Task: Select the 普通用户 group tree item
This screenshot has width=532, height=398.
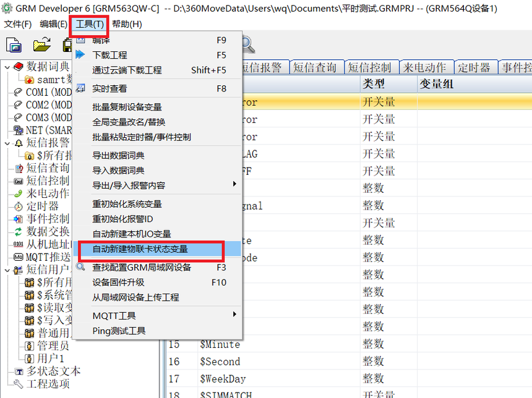Action: (53, 333)
